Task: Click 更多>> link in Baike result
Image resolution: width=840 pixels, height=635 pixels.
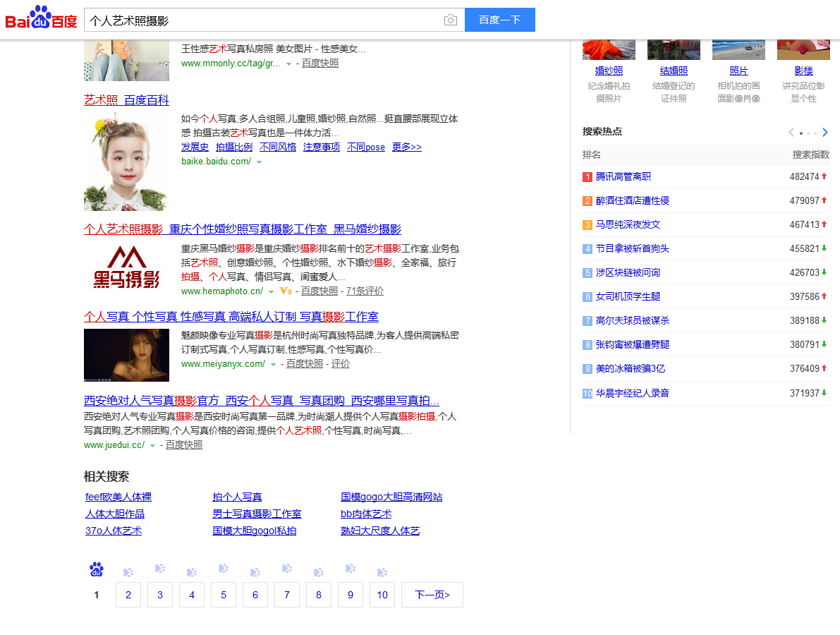Action: (407, 147)
